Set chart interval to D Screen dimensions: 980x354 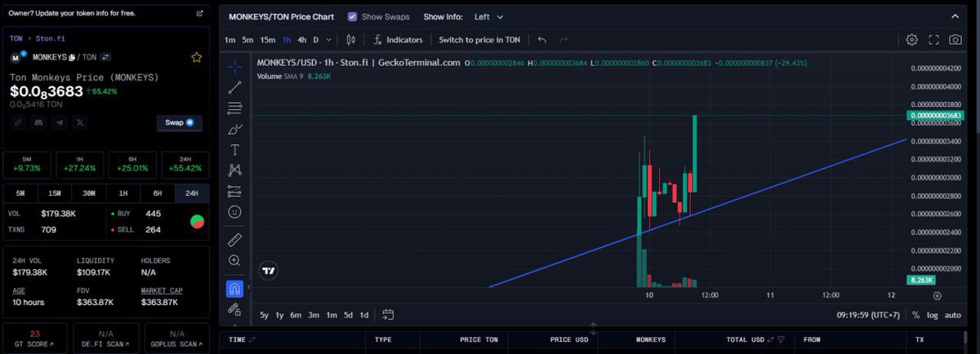(316, 39)
